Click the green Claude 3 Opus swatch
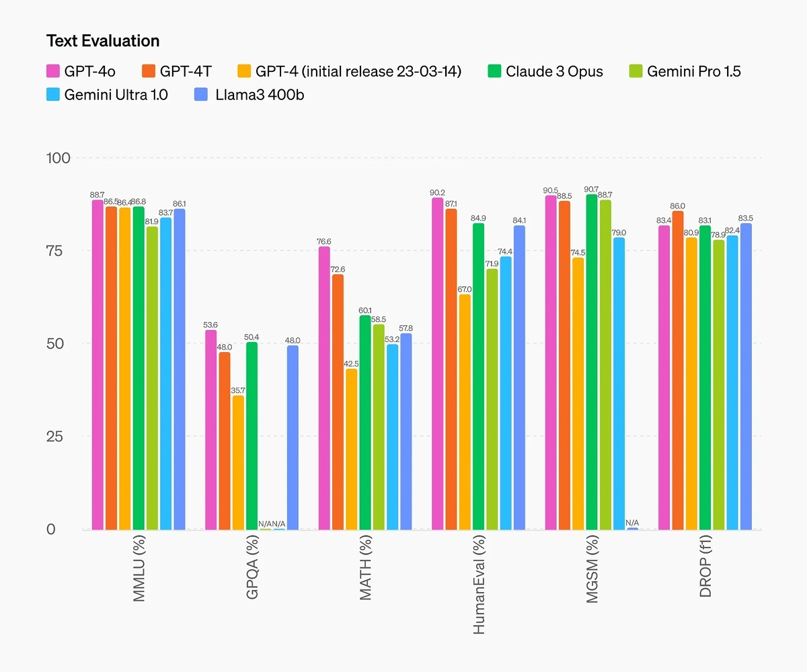Screen dimensions: 807x672 tap(495, 71)
